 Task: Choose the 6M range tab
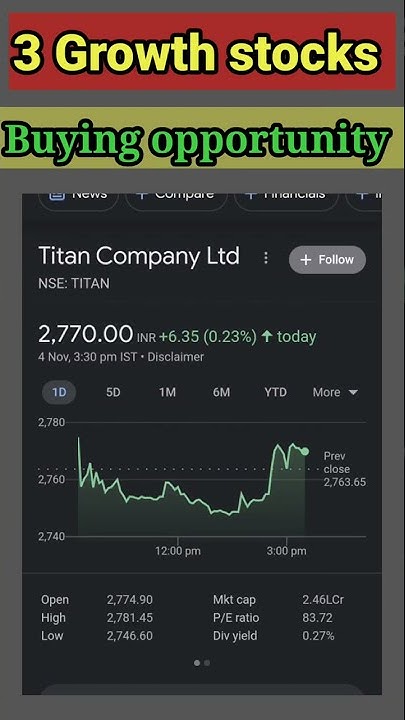pos(221,393)
